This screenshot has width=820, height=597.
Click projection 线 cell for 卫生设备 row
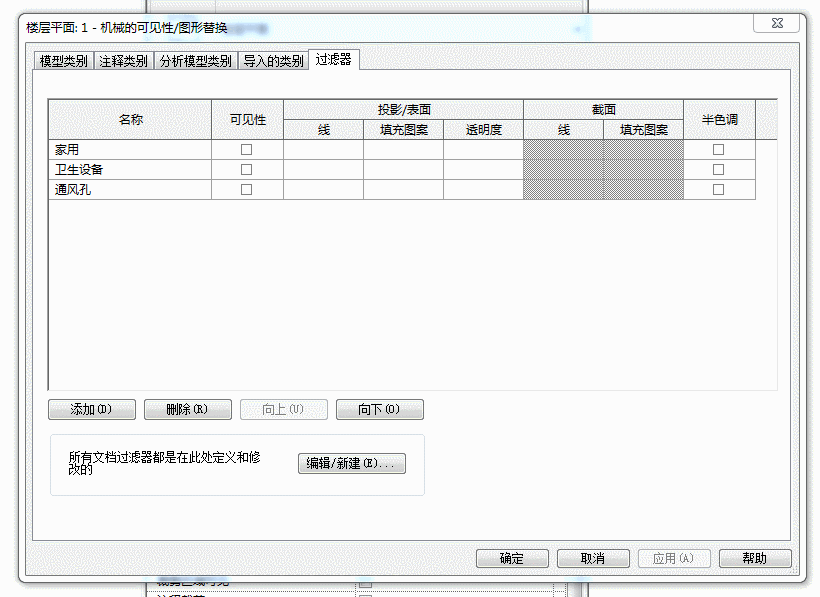[324, 169]
